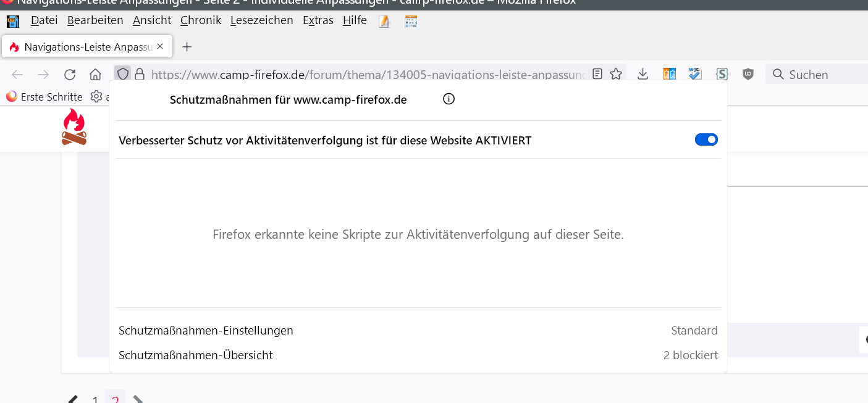868x403 pixels.
Task: Open the Lesezeichen menu
Action: tap(261, 20)
